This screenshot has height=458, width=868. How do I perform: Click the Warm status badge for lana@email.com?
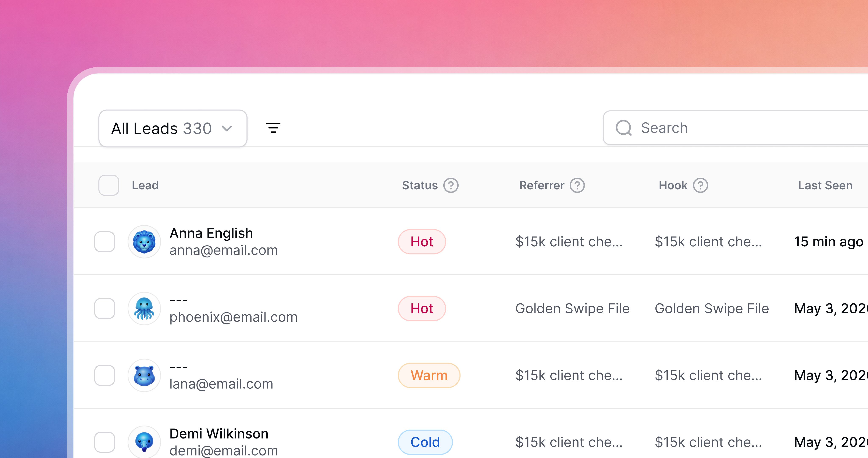[x=429, y=375]
